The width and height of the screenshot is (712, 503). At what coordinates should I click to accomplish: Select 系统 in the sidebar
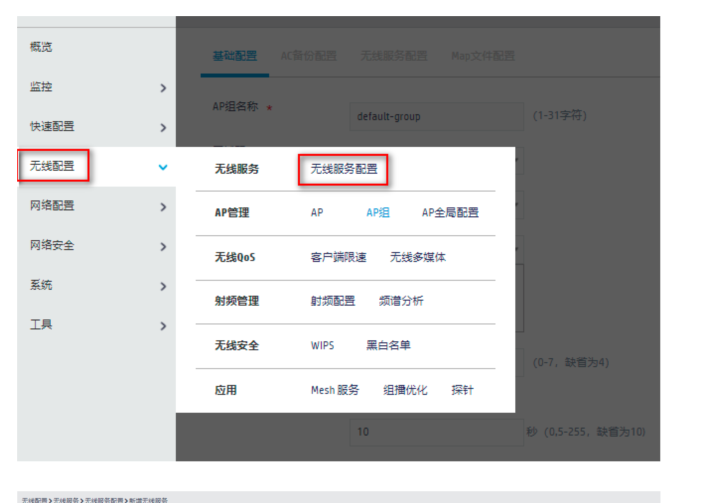click(x=41, y=285)
